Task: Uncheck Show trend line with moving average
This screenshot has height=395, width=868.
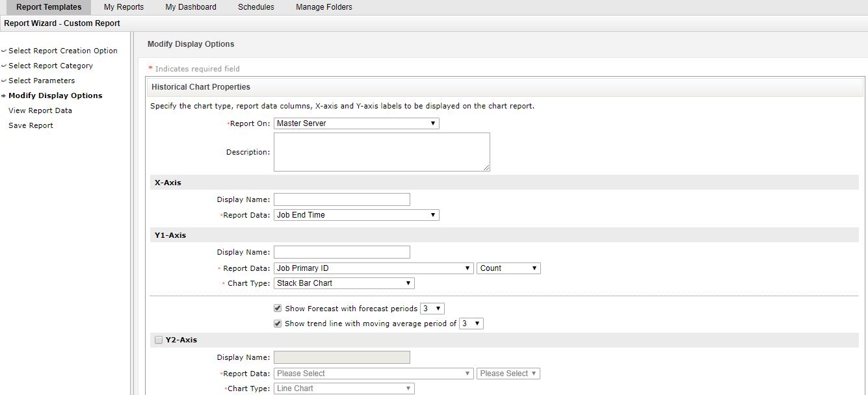Action: click(277, 323)
